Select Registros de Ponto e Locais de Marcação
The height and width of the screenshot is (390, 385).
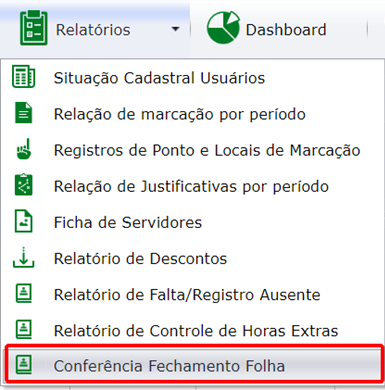pyautogui.click(x=192, y=150)
